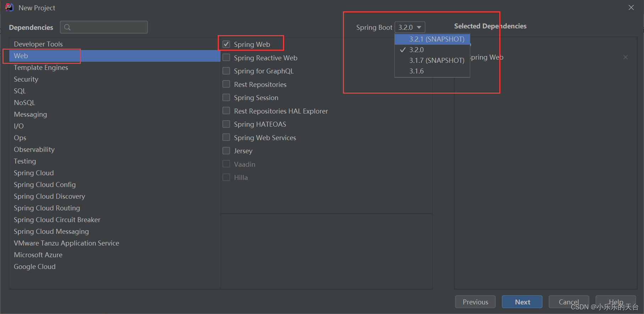Viewport: 644px width, 314px height.
Task: Enable Spring Web Services dependency
Action: click(x=226, y=137)
